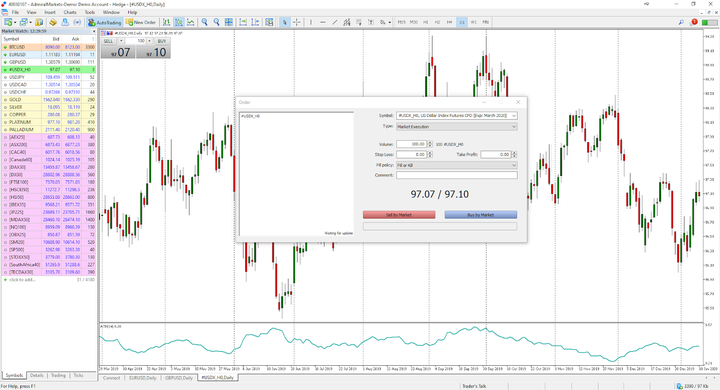720x390 pixels.
Task: Switch to the Details tab in Market Watch
Action: coord(37,375)
